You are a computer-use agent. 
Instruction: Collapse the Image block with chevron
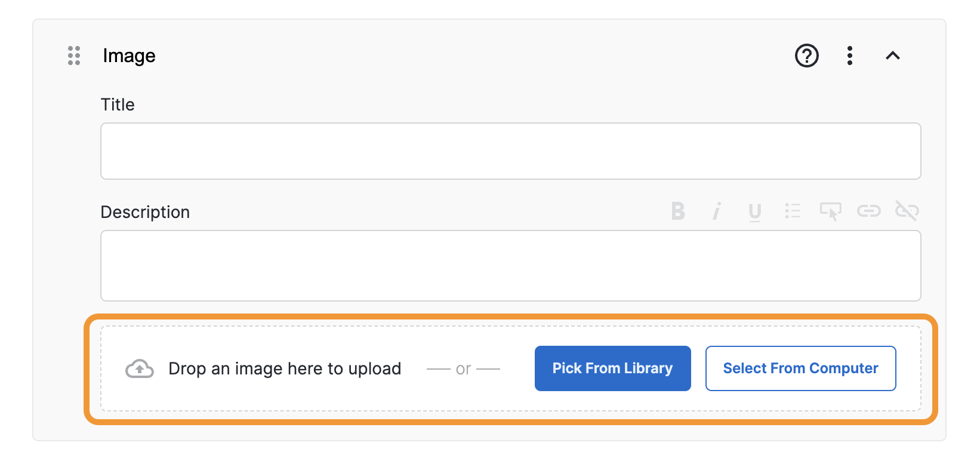click(892, 56)
